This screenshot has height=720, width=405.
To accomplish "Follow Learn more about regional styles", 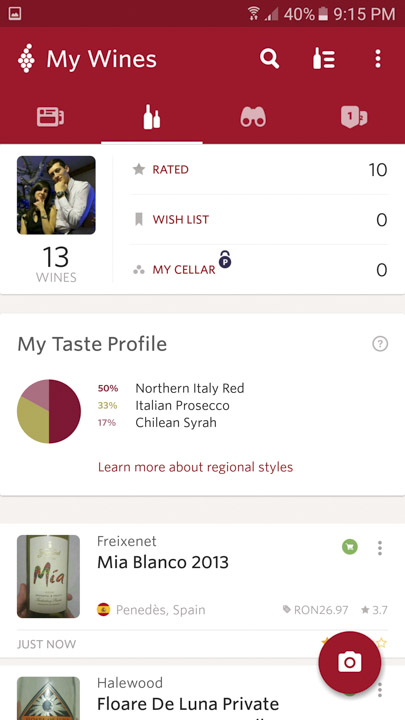I will point(195,467).
